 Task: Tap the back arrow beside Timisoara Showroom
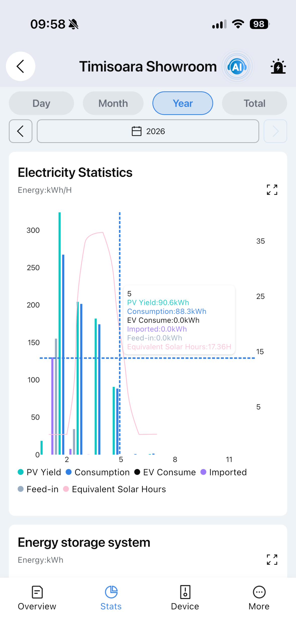tap(20, 66)
